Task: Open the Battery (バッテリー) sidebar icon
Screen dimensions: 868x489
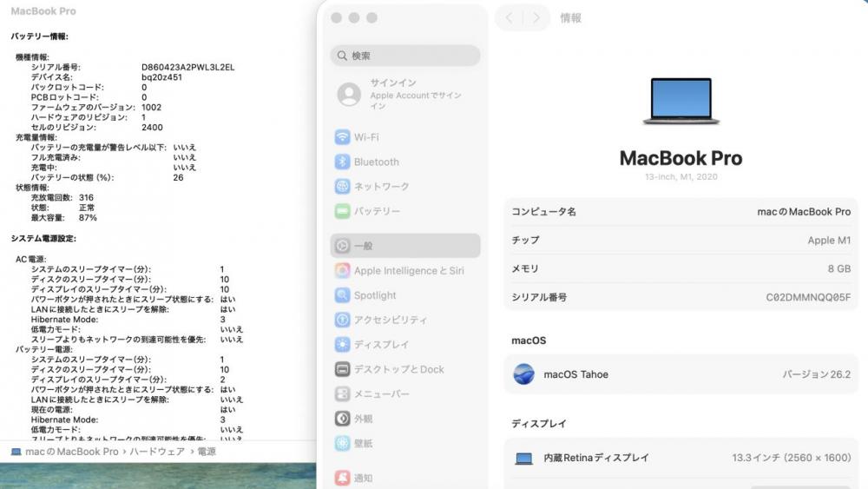Action: click(x=342, y=211)
